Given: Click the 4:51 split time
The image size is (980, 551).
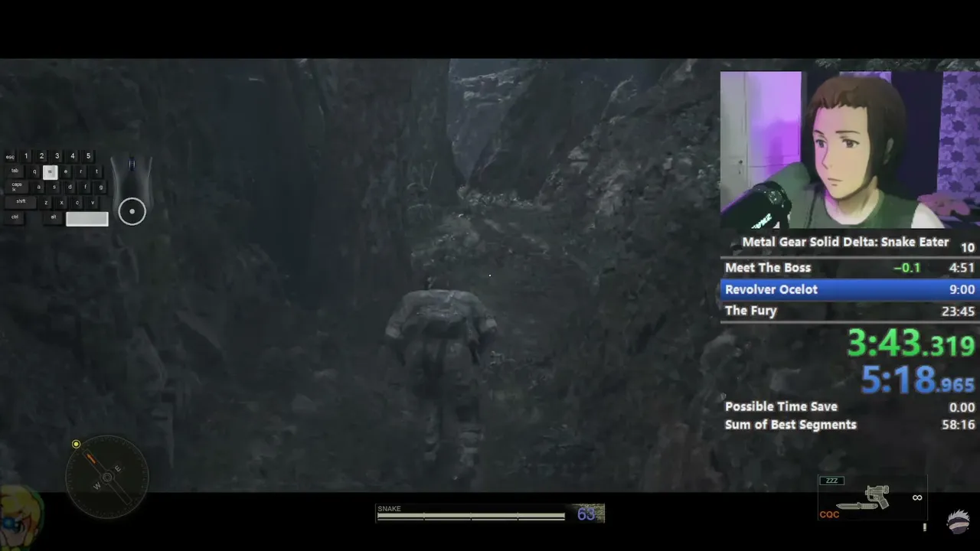Looking at the screenshot, I should [962, 268].
